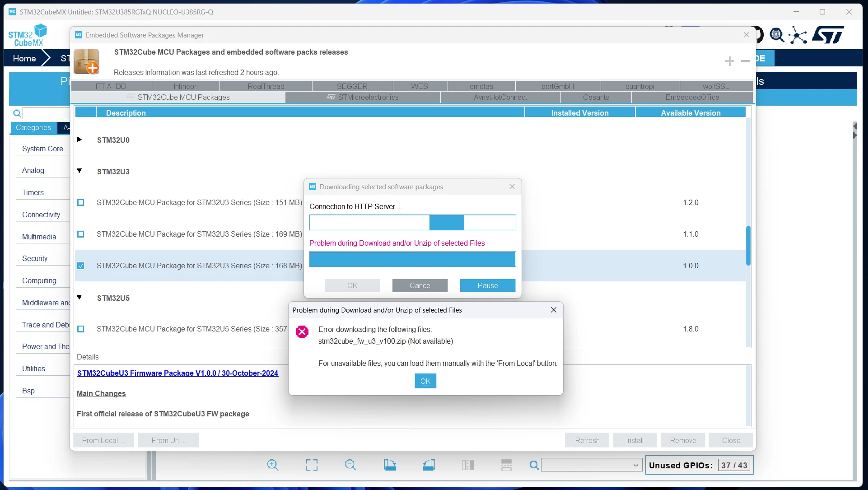This screenshot has width=868, height=490.
Task: Click Pause in the download dialog
Action: click(x=488, y=285)
